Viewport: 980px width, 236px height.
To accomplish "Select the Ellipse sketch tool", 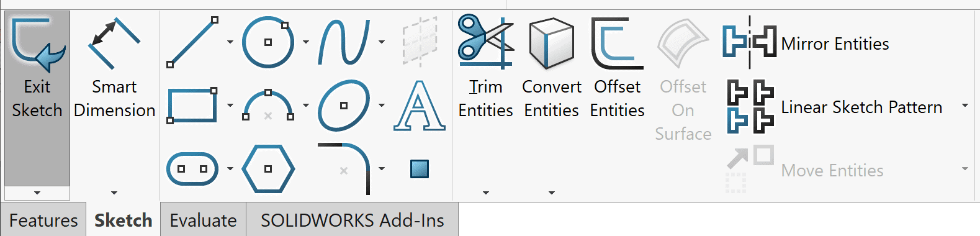I will (344, 105).
